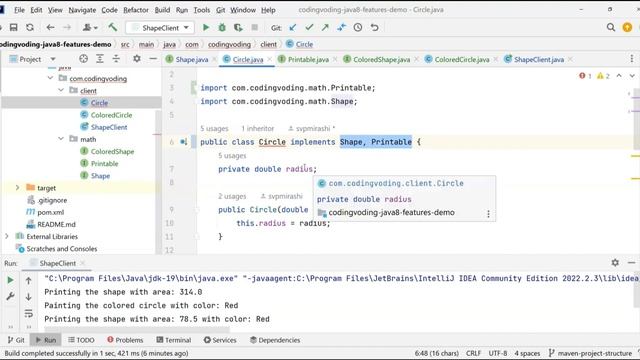Open the Terminal tool window
Image resolution: width=640 pixels, height=360 pixels.
tap(174, 340)
